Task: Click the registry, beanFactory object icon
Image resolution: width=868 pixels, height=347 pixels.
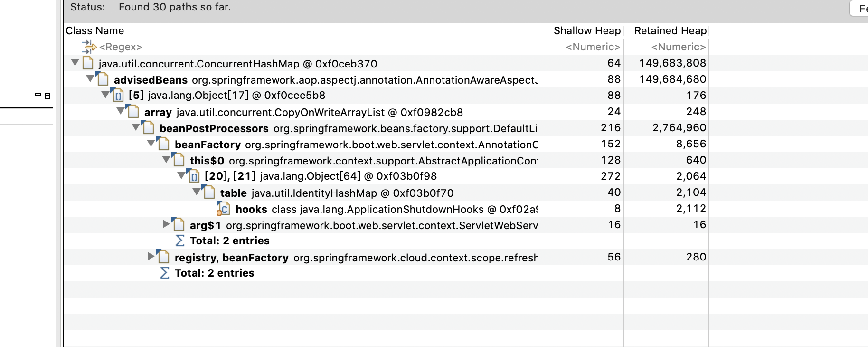Action: click(163, 257)
